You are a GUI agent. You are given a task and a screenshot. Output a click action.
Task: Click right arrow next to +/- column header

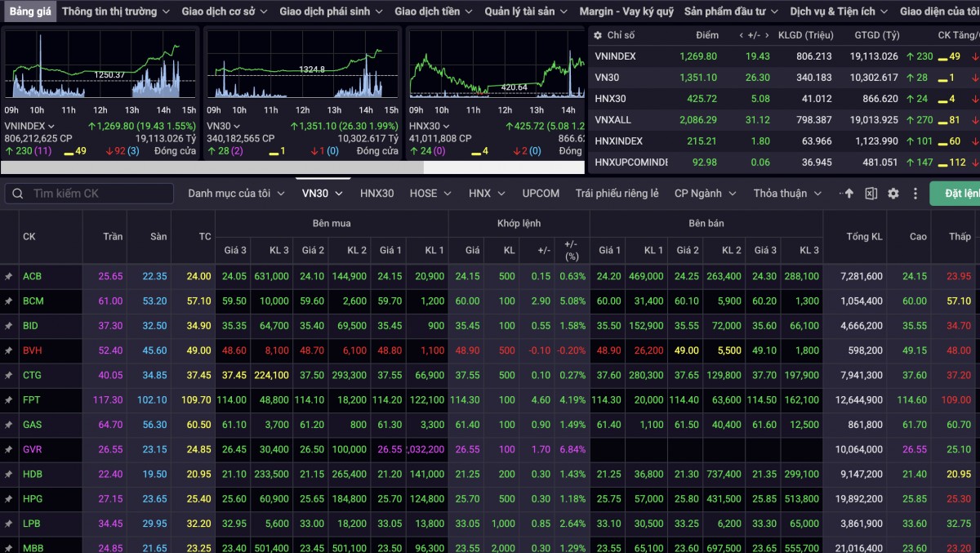(766, 36)
